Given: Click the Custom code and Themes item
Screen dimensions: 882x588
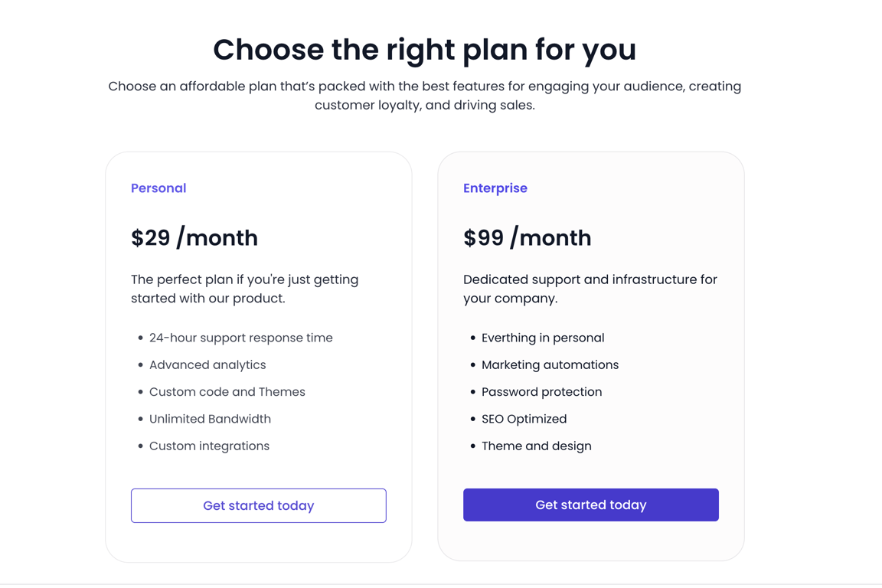Looking at the screenshot, I should coord(227,392).
